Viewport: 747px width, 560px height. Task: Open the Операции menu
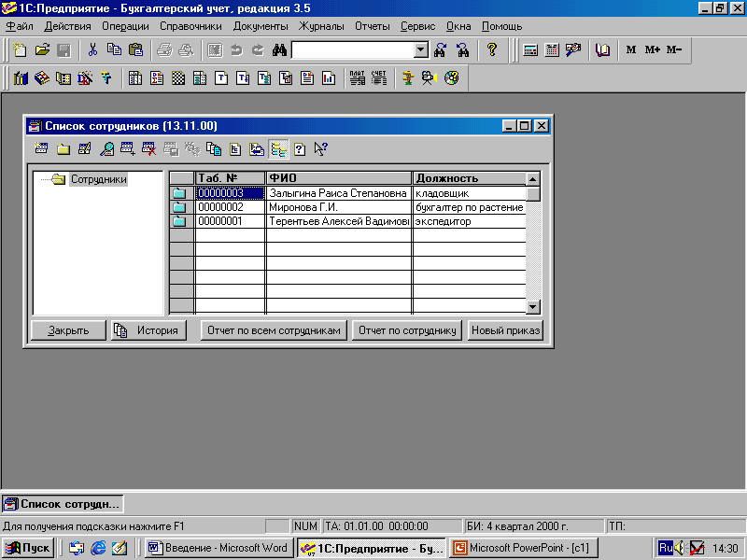(x=125, y=26)
